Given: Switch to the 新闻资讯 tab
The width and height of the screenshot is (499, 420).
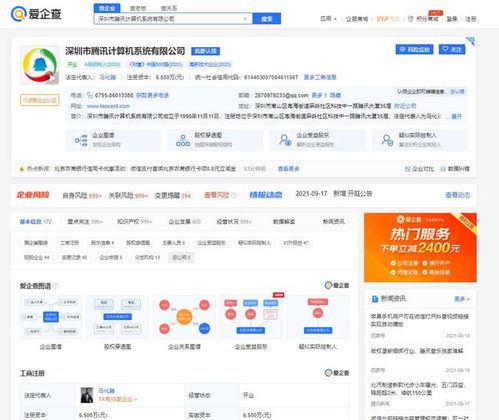Looking at the screenshot, I should 334,222.
